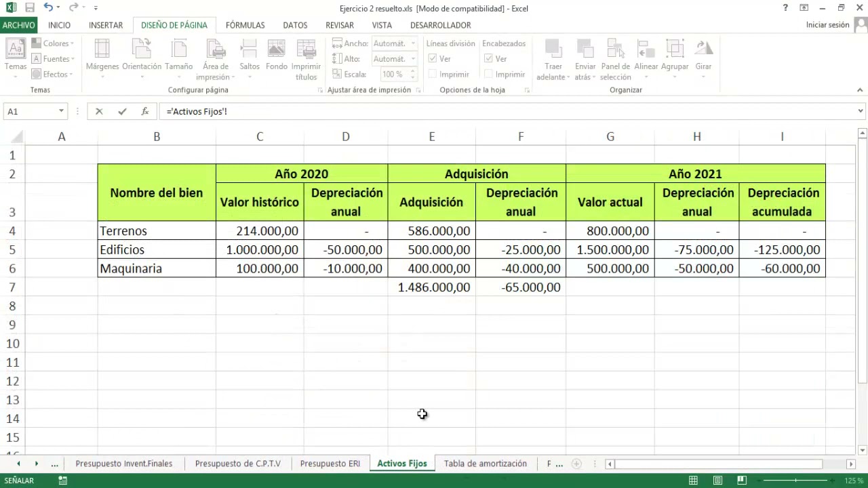
Task: Open the Agrupar objects menu
Action: (675, 58)
